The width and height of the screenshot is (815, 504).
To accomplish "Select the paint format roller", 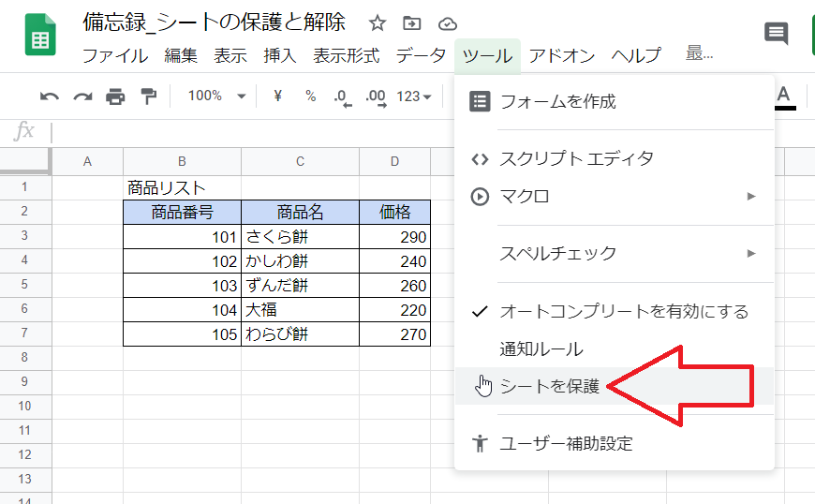I will [x=149, y=96].
